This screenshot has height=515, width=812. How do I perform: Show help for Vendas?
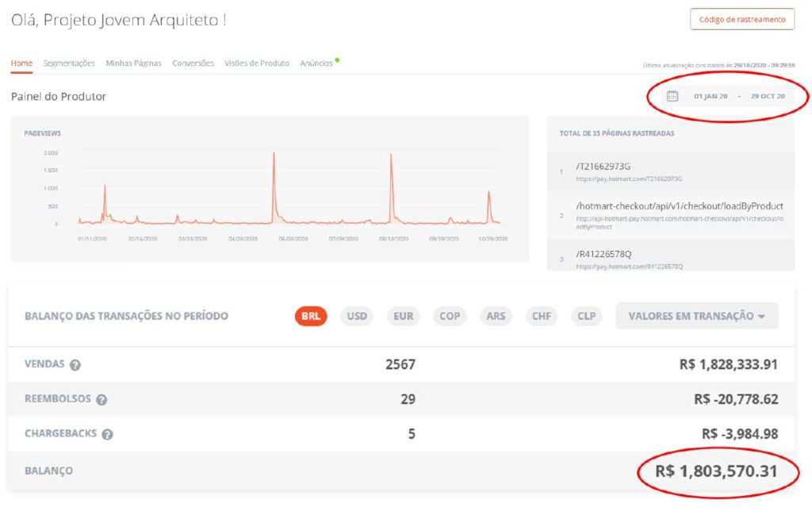75,365
